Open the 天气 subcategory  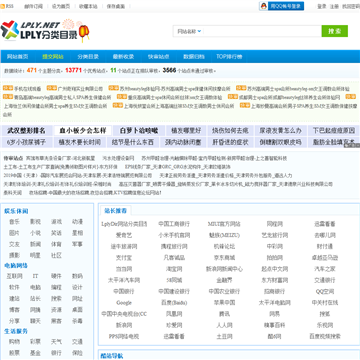coord(56,342)
